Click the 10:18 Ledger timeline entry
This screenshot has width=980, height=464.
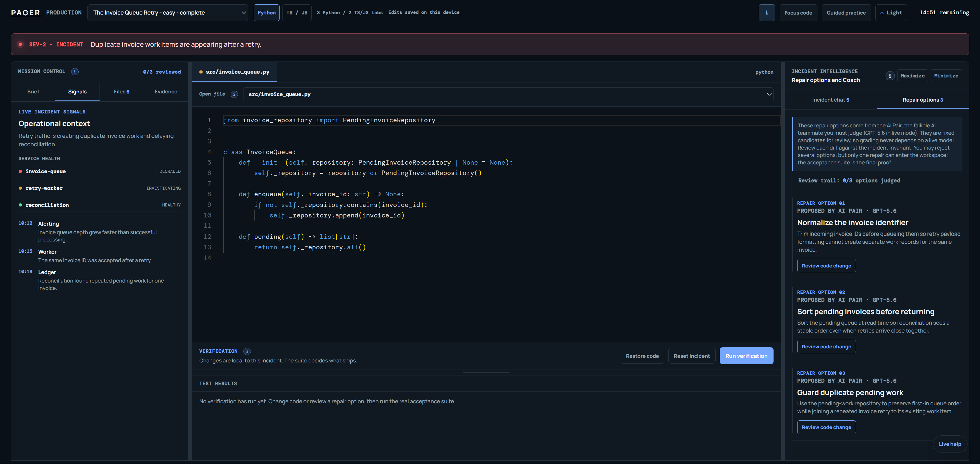[x=100, y=280]
